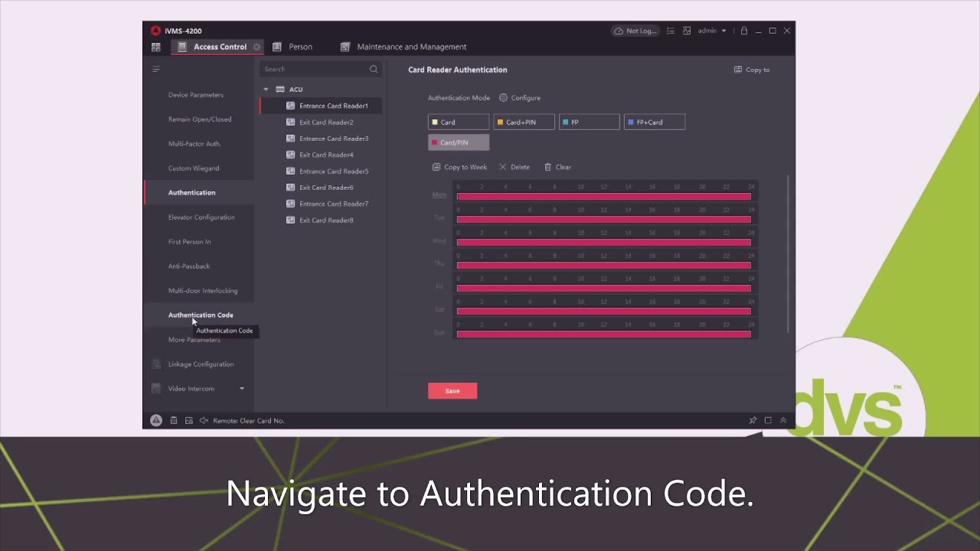This screenshot has width=980, height=551.
Task: Open Anti-Passback settings
Action: point(189,266)
